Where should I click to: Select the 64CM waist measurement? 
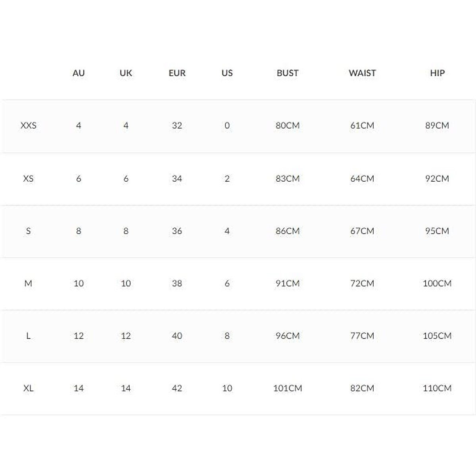362,178
